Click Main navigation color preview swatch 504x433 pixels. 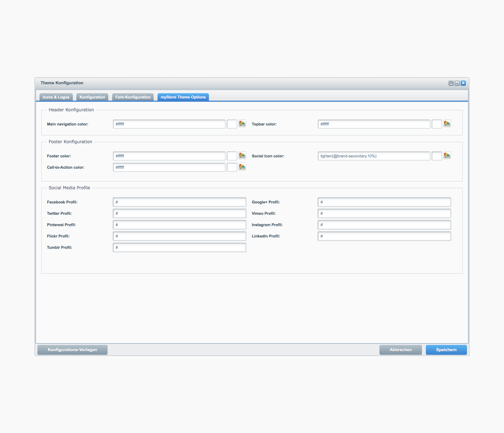[232, 124]
